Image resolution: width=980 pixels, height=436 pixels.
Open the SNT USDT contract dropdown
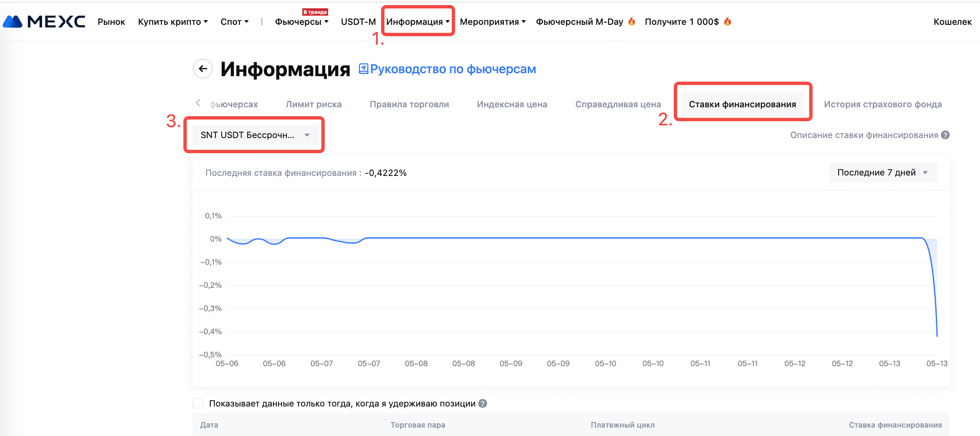(255, 135)
